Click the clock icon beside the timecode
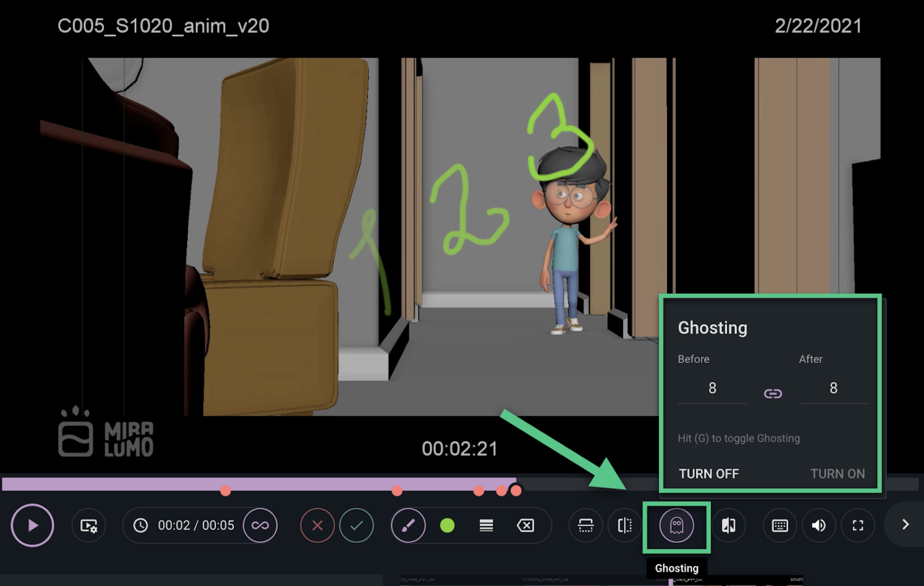Screen dimensions: 924x586 tap(140, 525)
